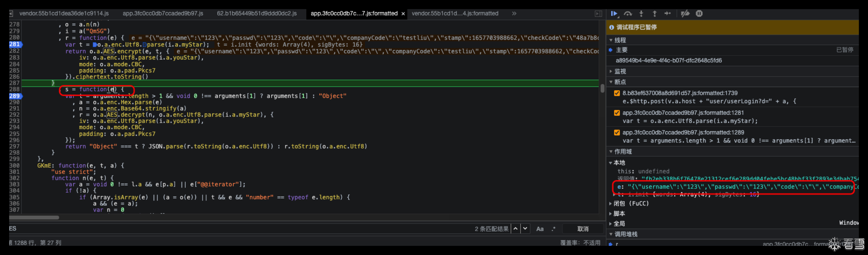Viewport: 868px width, 255px height.
Task: Uncheck breakpoint at app.3fc0cc0db7ccaded9b97.js:1281
Action: tap(617, 113)
